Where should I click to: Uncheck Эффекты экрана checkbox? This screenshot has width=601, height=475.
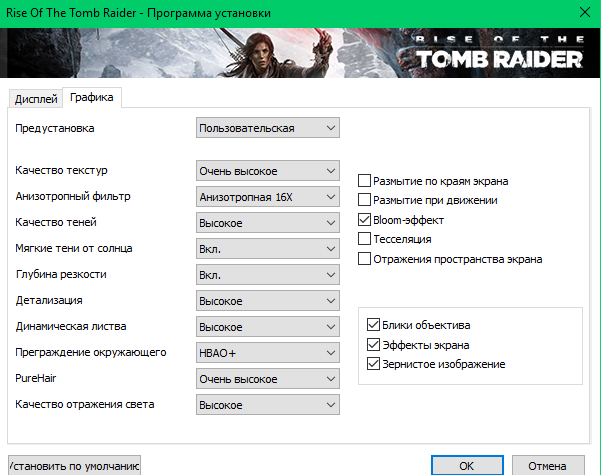pos(373,344)
